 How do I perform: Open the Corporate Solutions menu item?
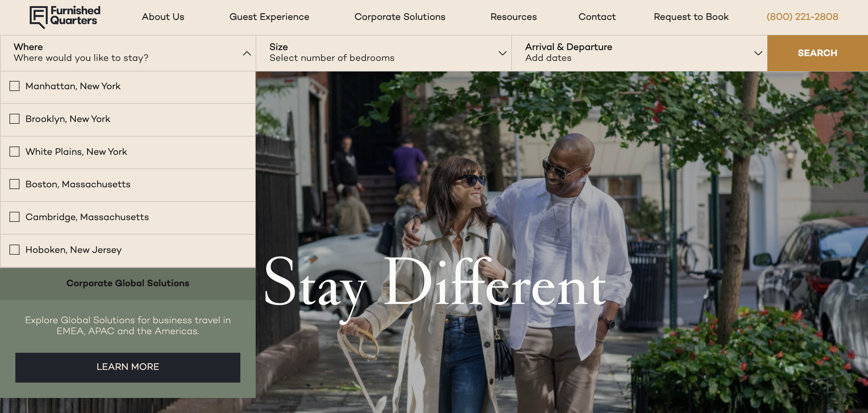pyautogui.click(x=400, y=17)
